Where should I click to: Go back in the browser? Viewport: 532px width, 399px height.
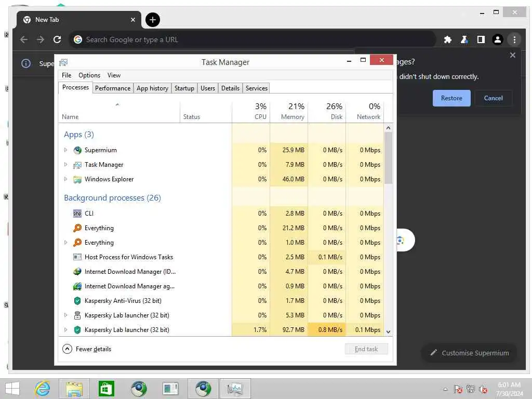[x=24, y=39]
